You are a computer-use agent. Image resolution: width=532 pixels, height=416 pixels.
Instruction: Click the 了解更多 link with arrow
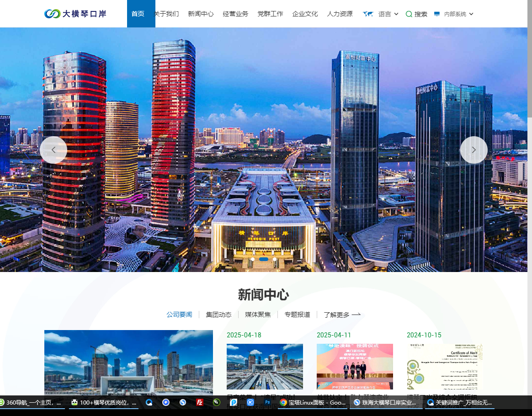[x=342, y=315]
